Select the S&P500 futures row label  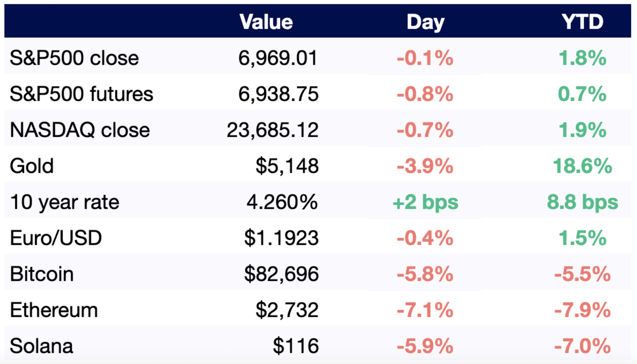tap(82, 94)
